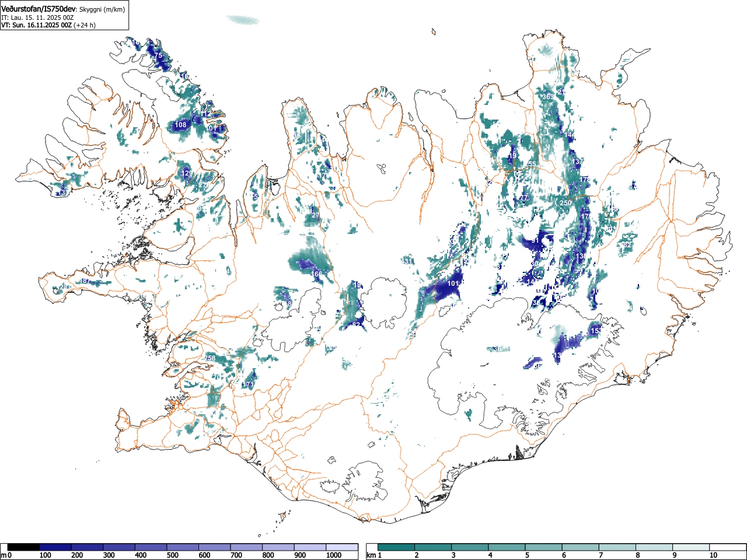Click the 153 value label in the southeast
Screen dimensions: 747x560
[x=596, y=331]
